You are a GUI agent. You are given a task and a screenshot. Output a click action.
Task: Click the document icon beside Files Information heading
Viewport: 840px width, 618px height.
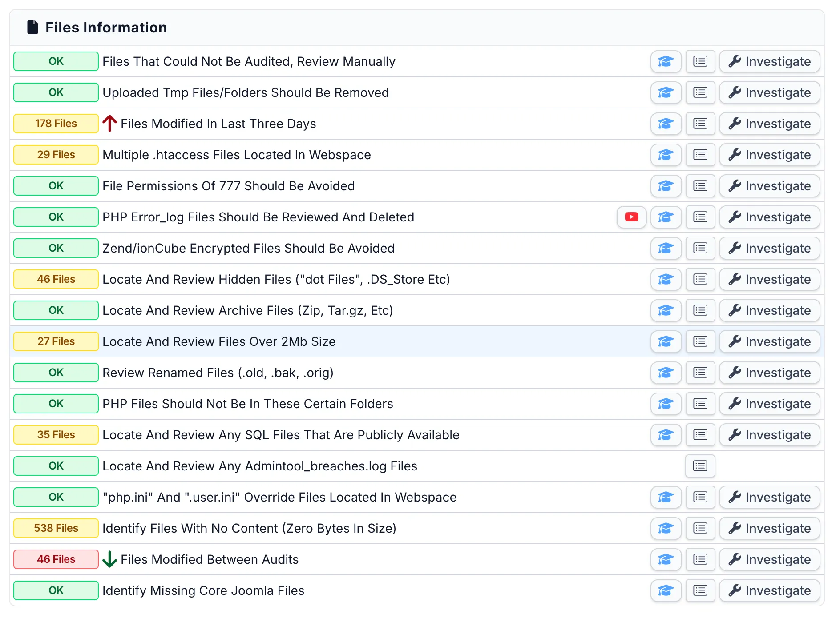(x=32, y=27)
